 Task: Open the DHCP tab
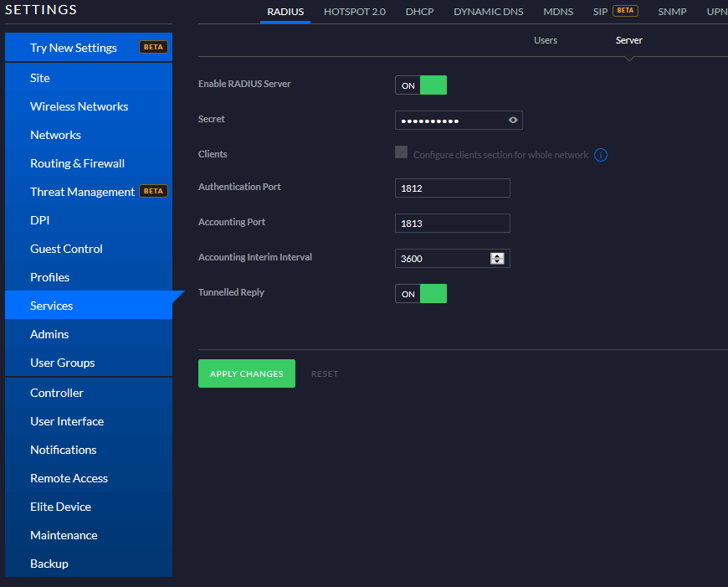[419, 12]
